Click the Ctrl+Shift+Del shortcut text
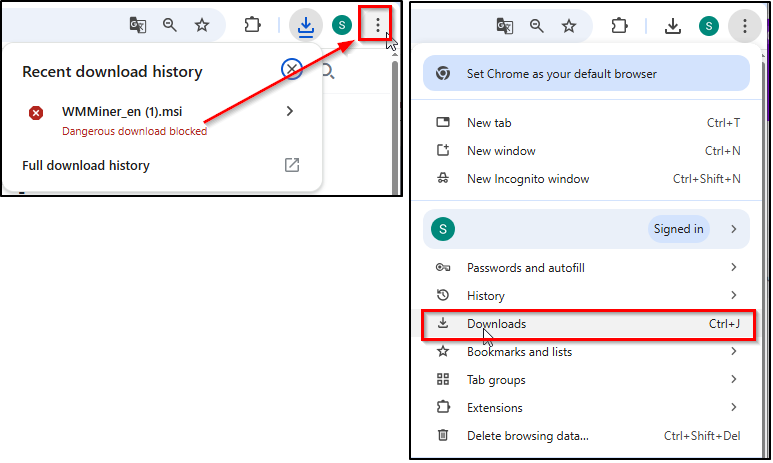Viewport: 773px width, 463px height. pyautogui.click(x=702, y=435)
